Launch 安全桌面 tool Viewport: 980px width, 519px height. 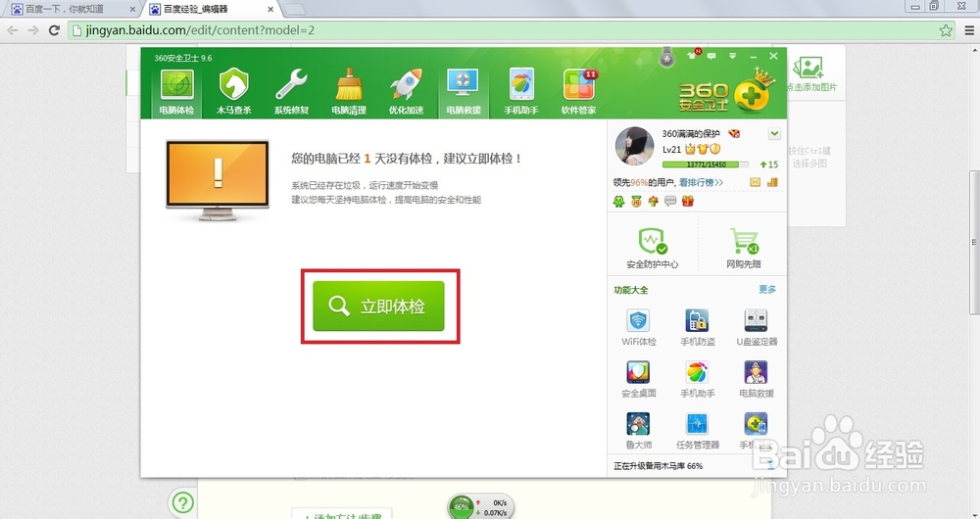point(638,379)
